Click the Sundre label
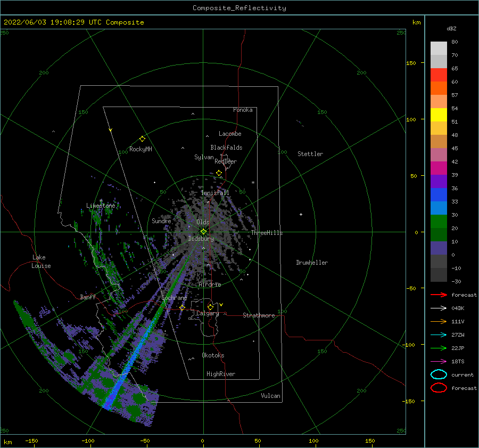Image resolution: width=479 pixels, height=448 pixels. pyautogui.click(x=161, y=221)
